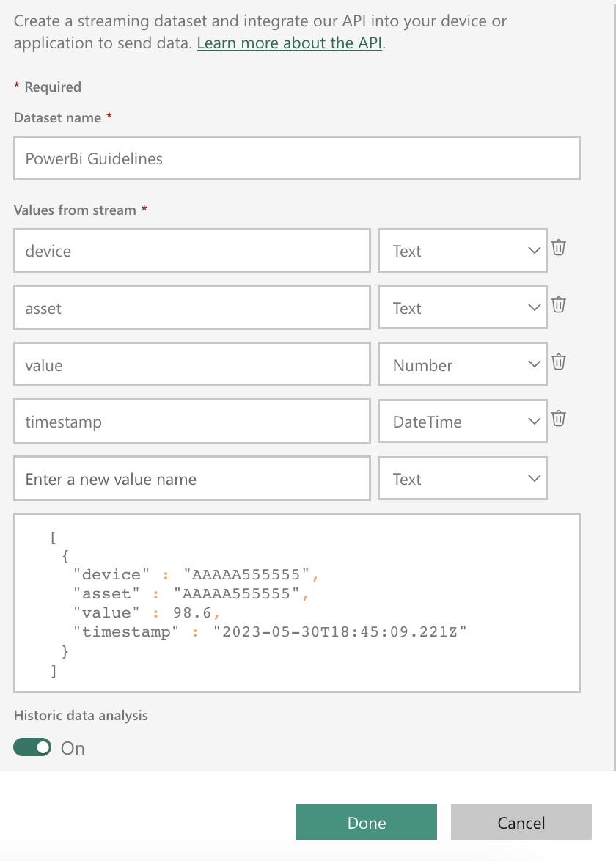Remove the value field row
The height and width of the screenshot is (861, 616).
point(559,362)
